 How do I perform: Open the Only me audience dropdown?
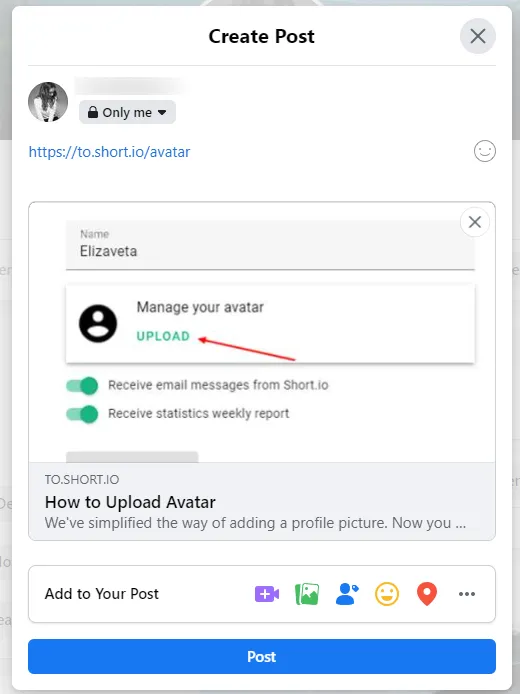127,112
